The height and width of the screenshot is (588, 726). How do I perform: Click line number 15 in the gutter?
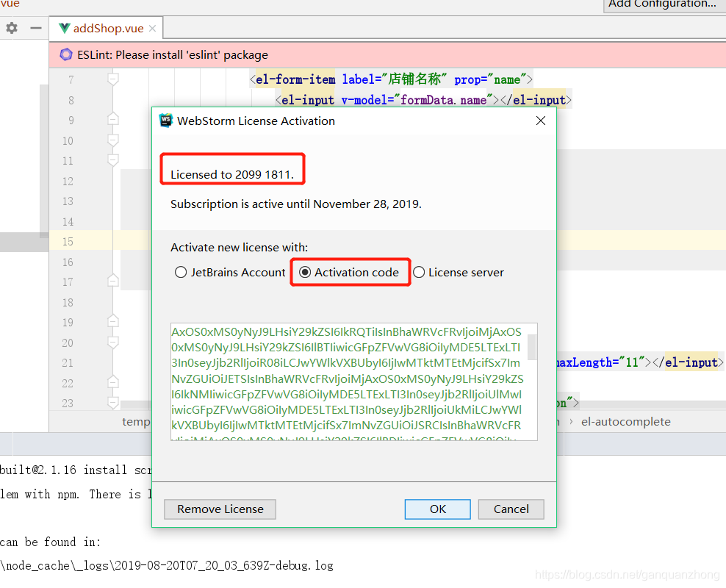[68, 242]
